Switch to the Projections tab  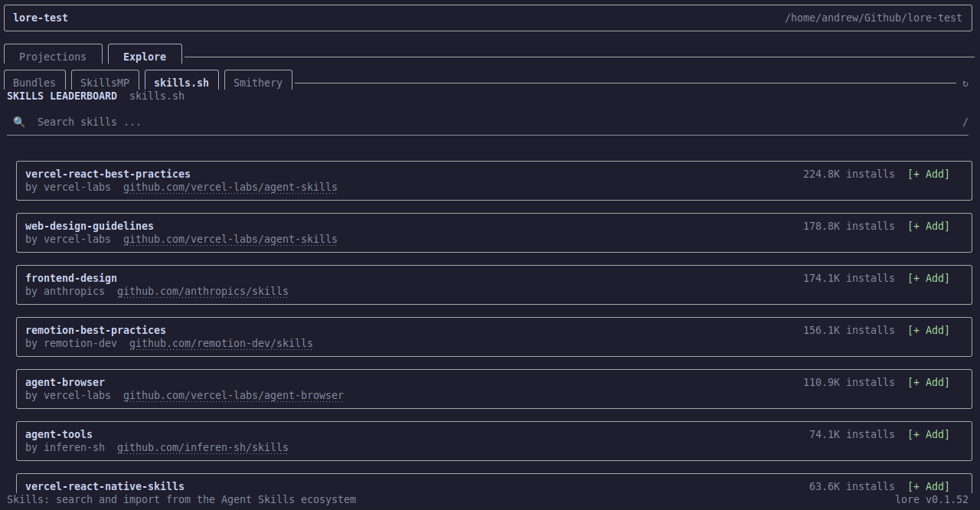click(x=53, y=56)
